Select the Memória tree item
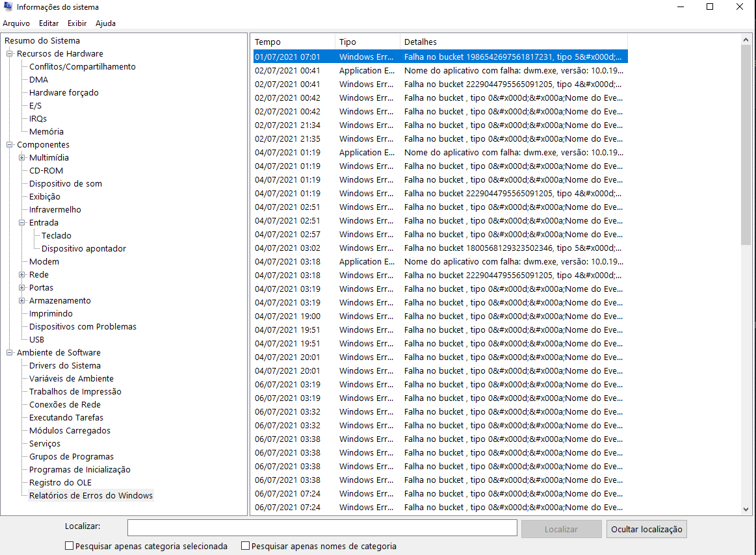 (x=46, y=132)
